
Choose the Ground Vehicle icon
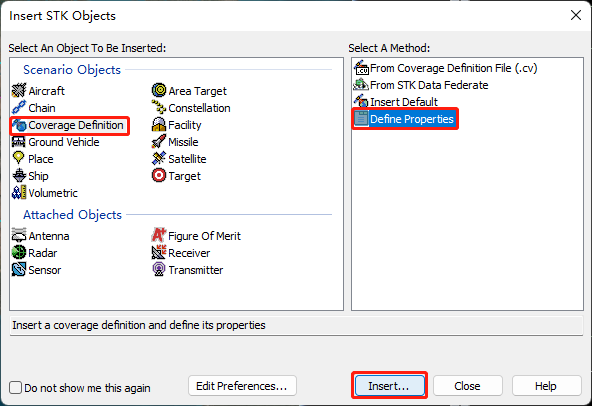click(x=19, y=142)
